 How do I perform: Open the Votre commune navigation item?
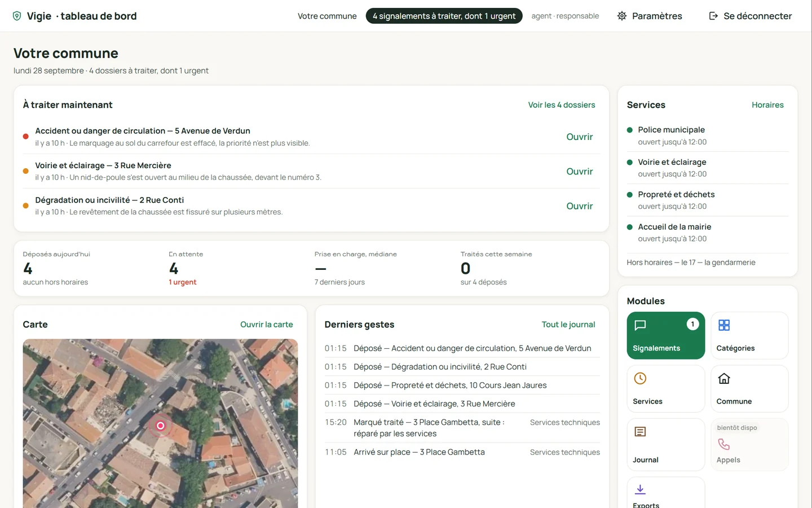tap(327, 16)
